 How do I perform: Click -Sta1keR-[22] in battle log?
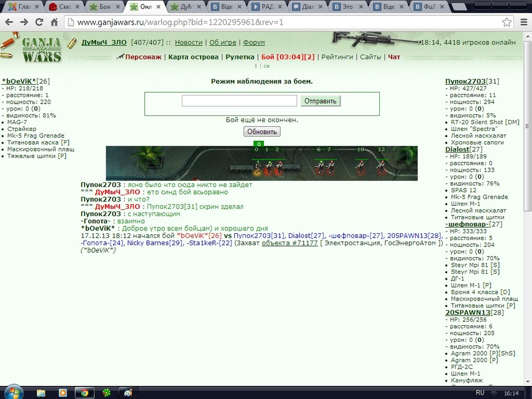click(209, 243)
